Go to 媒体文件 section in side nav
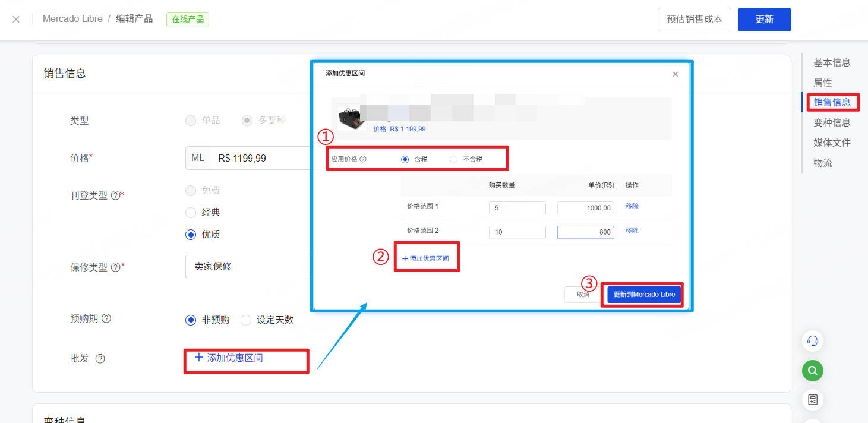868x423 pixels. click(x=832, y=143)
